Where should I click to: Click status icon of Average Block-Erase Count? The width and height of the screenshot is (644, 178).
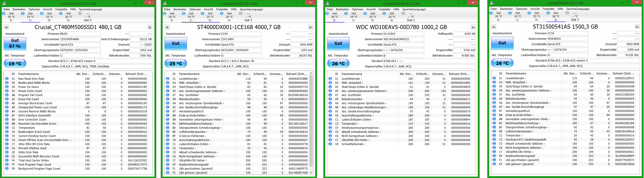pyautogui.click(x=7, y=103)
